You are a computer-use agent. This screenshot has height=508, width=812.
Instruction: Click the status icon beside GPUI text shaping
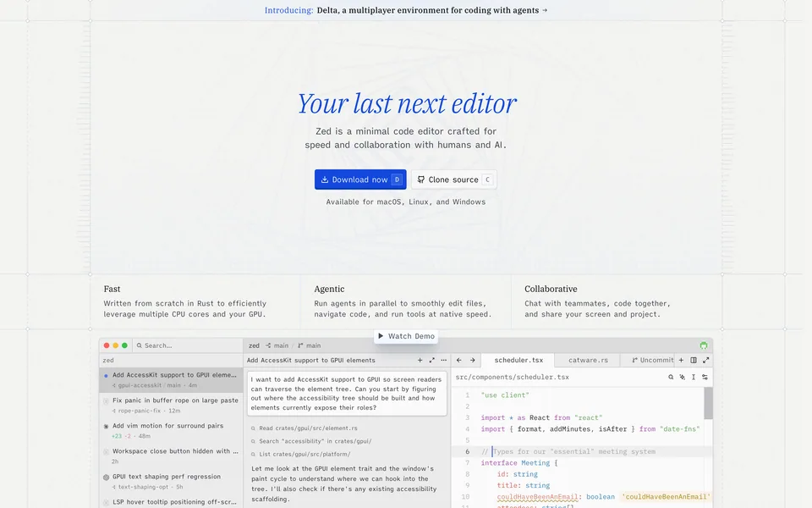(x=107, y=477)
